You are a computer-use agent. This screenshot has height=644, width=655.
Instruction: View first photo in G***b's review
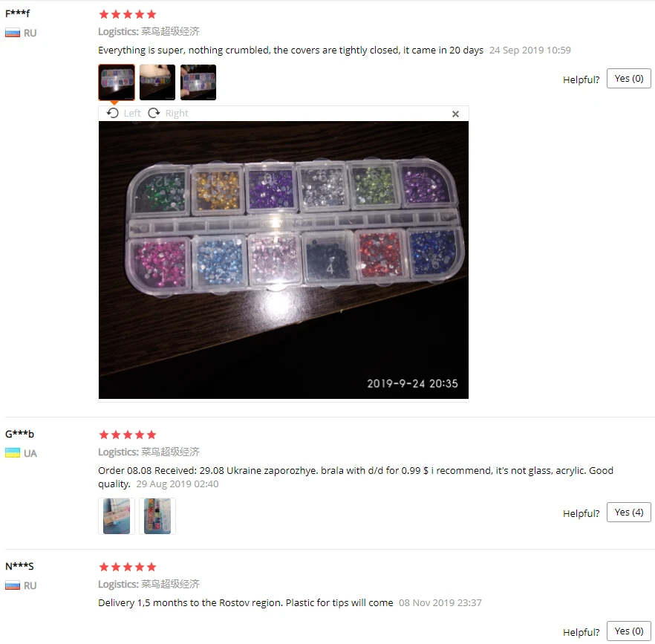[117, 515]
